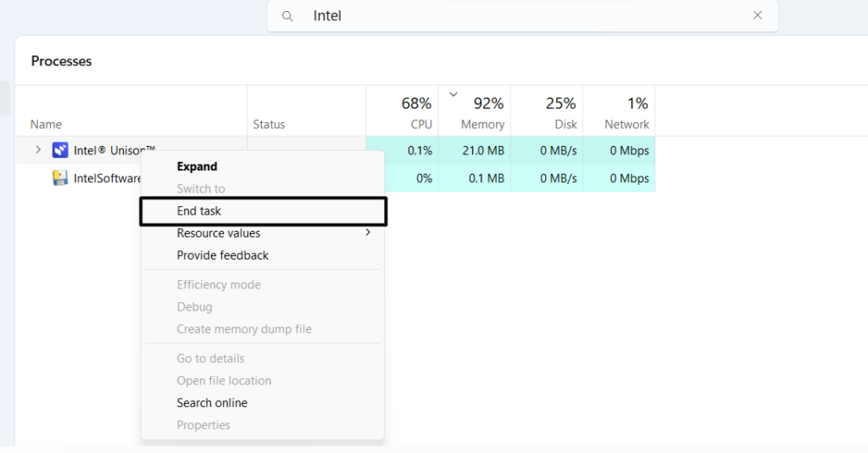
Task: Choose End task from the context menu
Action: tap(199, 211)
